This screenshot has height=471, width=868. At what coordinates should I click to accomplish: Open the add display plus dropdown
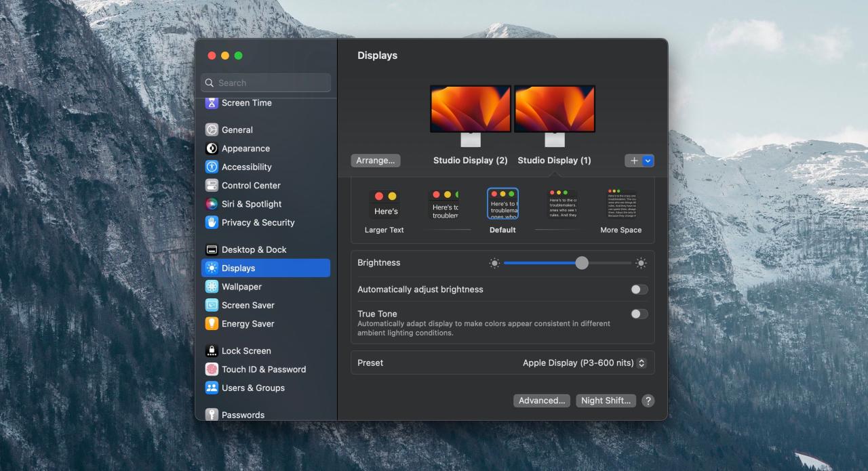point(639,161)
